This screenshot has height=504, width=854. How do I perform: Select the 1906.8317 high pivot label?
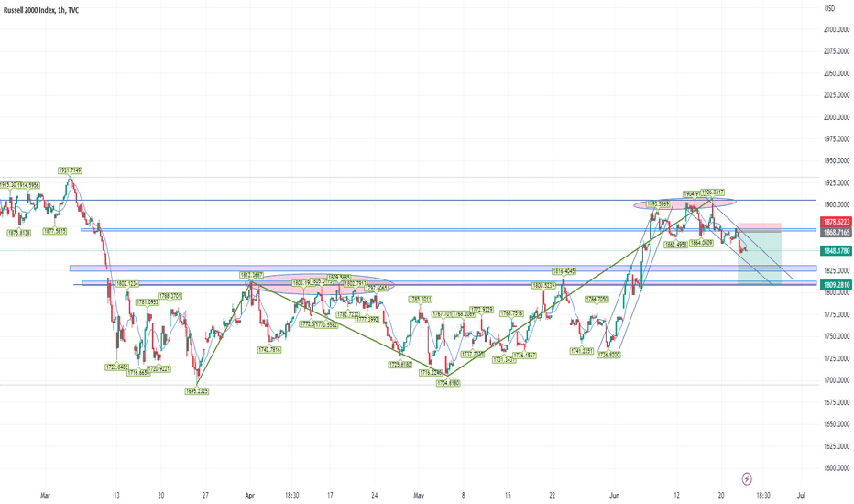click(712, 192)
